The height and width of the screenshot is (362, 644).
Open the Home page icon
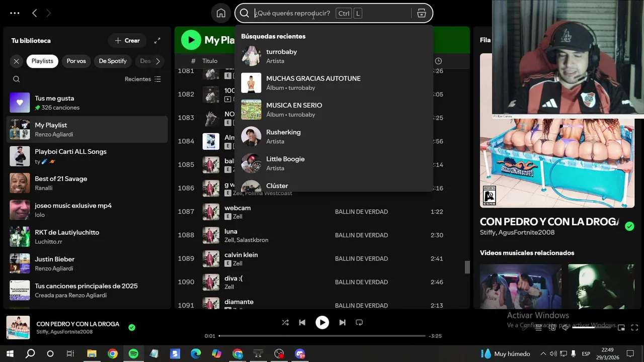pos(221,13)
